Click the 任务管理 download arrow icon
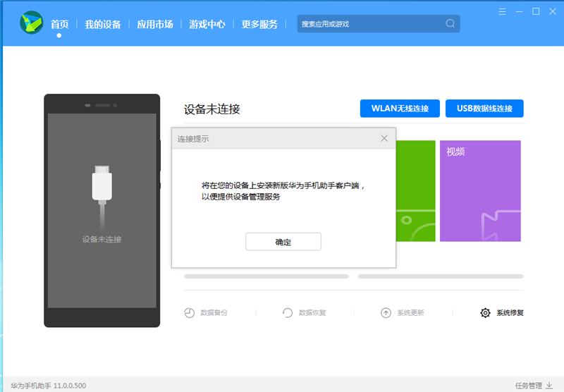The width and height of the screenshot is (564, 392). pyautogui.click(x=549, y=386)
